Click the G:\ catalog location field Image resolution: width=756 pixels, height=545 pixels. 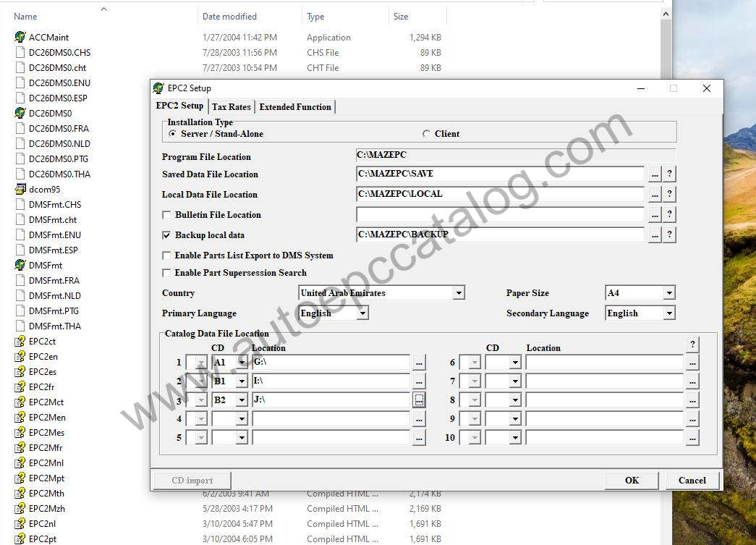point(331,362)
